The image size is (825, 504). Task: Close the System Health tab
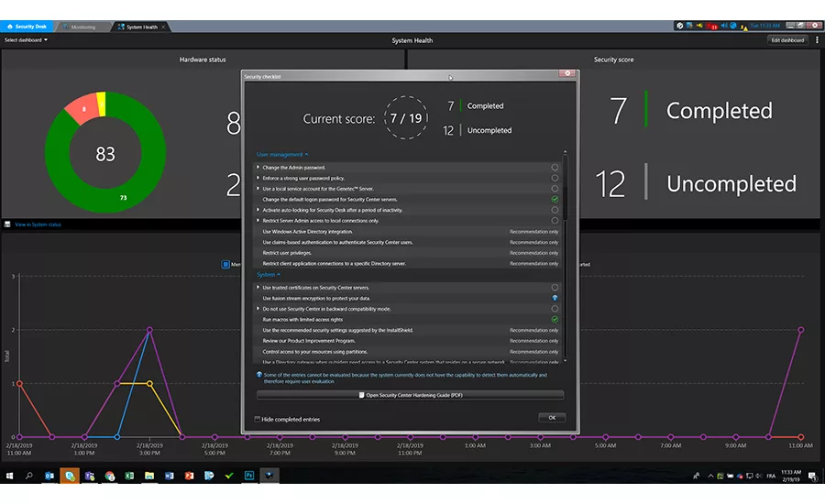click(x=163, y=27)
